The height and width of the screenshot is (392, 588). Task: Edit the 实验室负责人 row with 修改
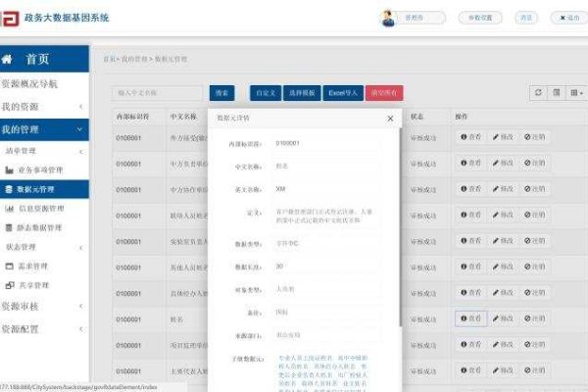tap(503, 241)
